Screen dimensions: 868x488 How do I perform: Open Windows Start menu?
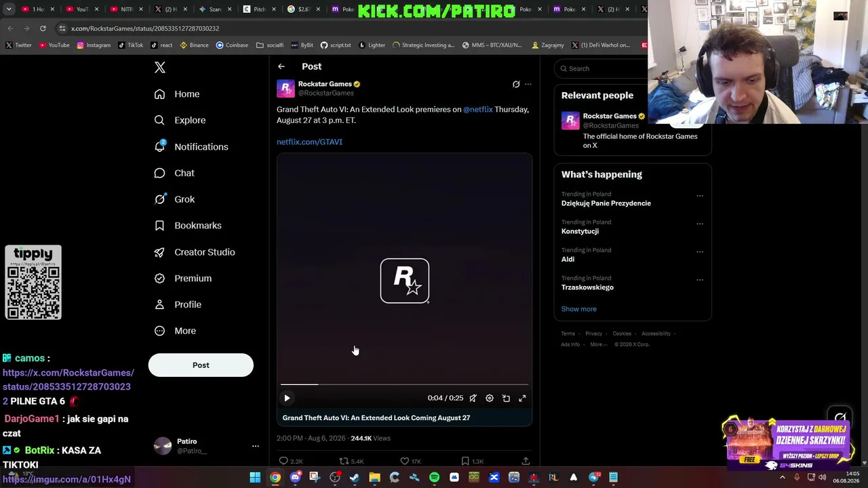click(255, 478)
